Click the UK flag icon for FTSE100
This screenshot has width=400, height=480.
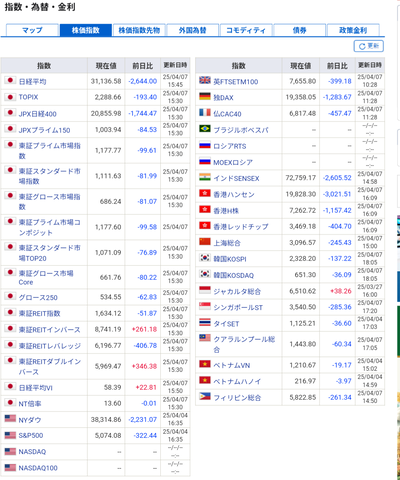click(x=205, y=80)
